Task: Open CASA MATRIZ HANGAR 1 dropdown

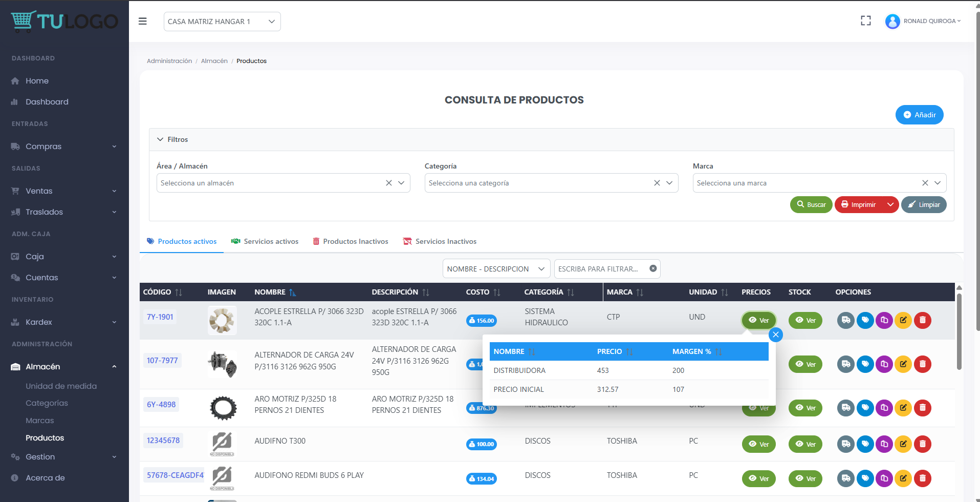Action: (x=222, y=22)
